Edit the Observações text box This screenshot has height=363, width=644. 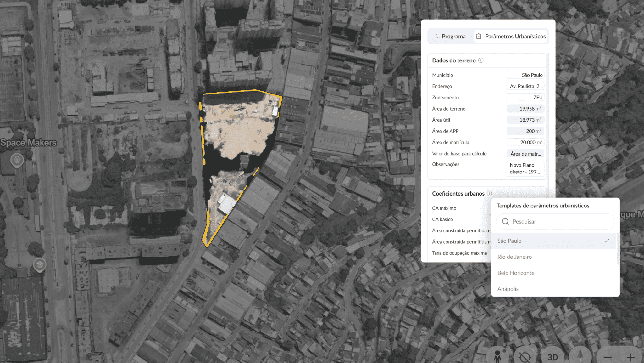525,168
